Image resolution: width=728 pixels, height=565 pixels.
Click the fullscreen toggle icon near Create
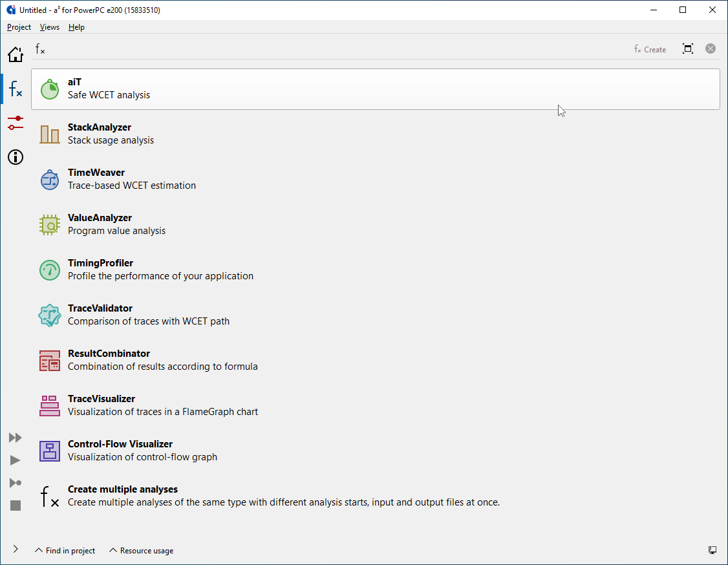[x=688, y=48]
